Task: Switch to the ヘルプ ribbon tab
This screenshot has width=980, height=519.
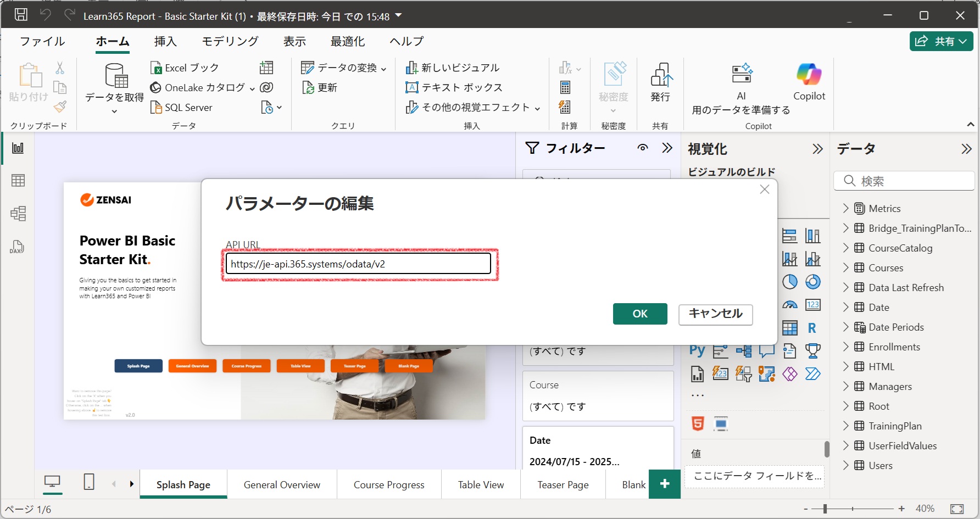Action: [407, 41]
